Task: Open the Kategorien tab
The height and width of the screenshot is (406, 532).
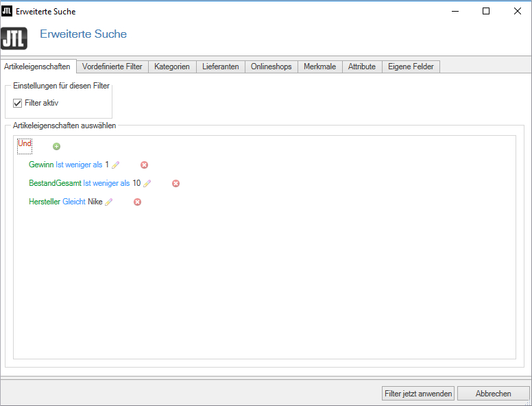Action: click(x=172, y=67)
